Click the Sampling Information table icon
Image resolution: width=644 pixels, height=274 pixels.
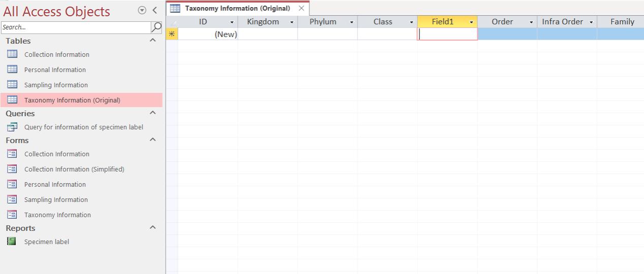coord(12,85)
